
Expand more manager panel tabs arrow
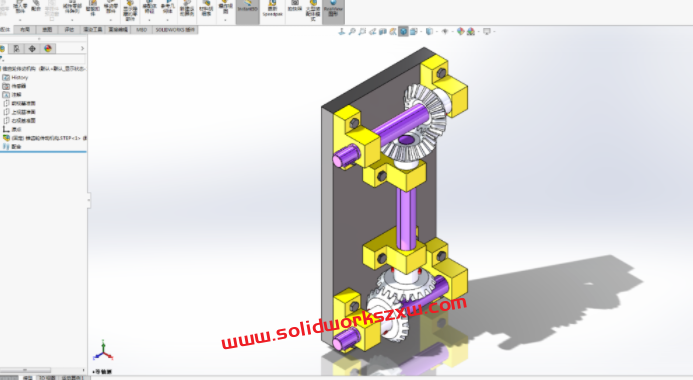[82, 49]
